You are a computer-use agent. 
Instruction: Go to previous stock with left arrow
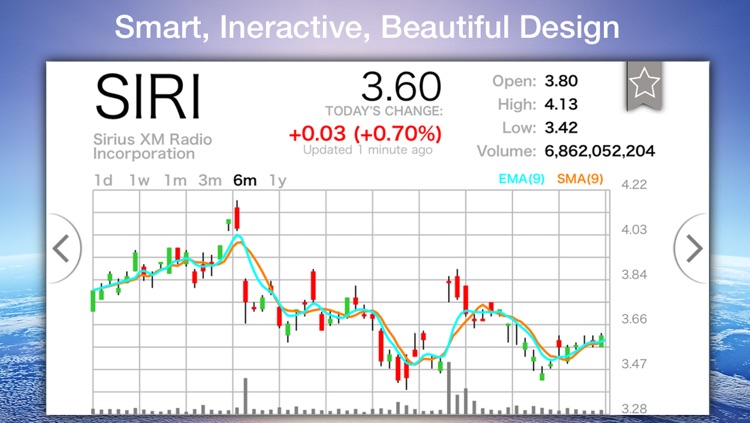click(64, 248)
